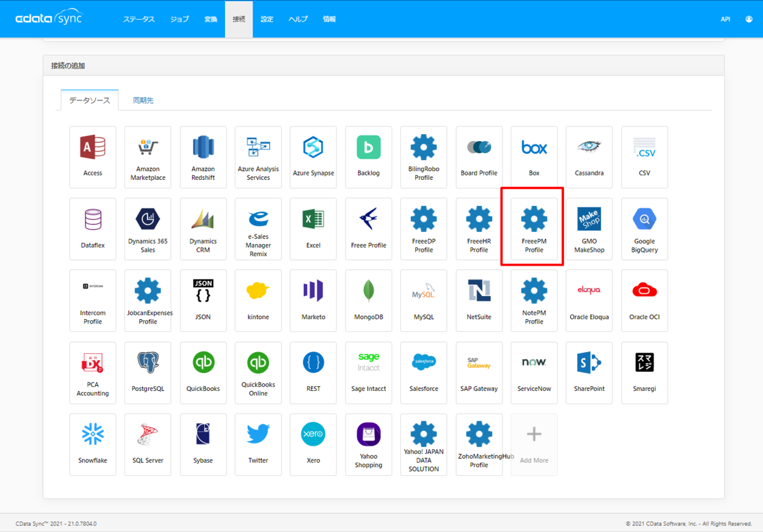
Task: Add a Marketo connection
Action: point(313,301)
